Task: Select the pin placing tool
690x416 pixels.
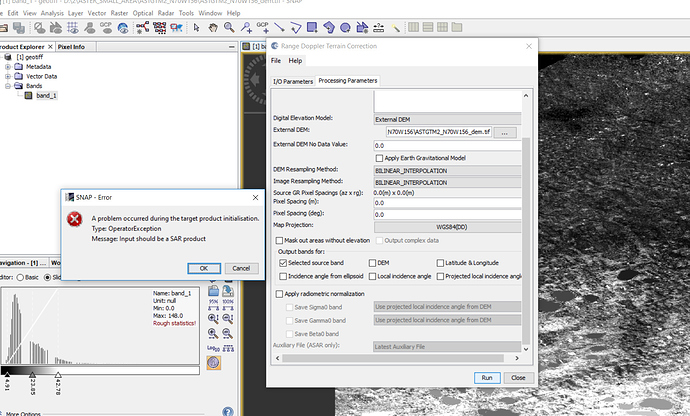Action: tap(246, 28)
